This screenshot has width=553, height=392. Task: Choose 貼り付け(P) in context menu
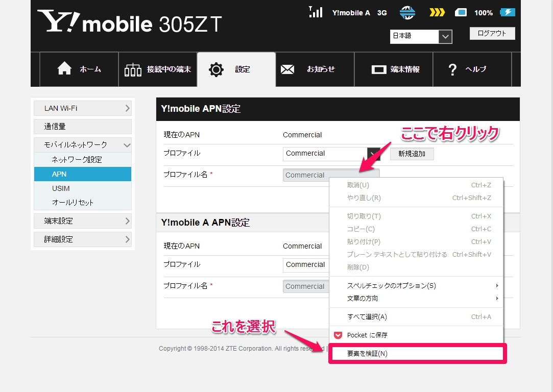(416, 241)
